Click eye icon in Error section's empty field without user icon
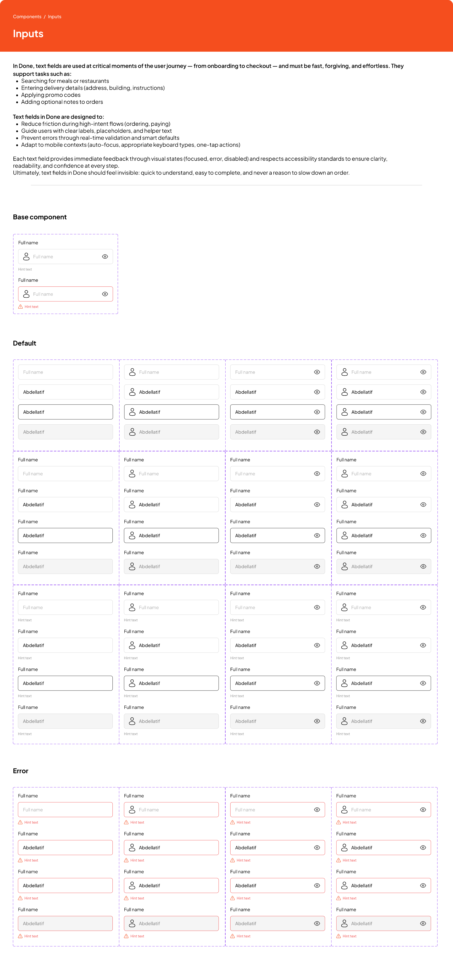This screenshot has height=980, width=453. (317, 810)
